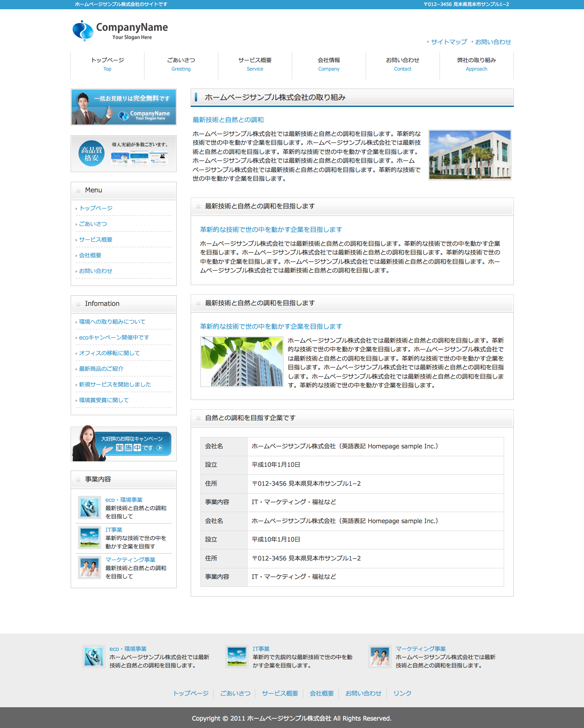
Task: Click the arrow icon on campaign banner
Action: 160,448
